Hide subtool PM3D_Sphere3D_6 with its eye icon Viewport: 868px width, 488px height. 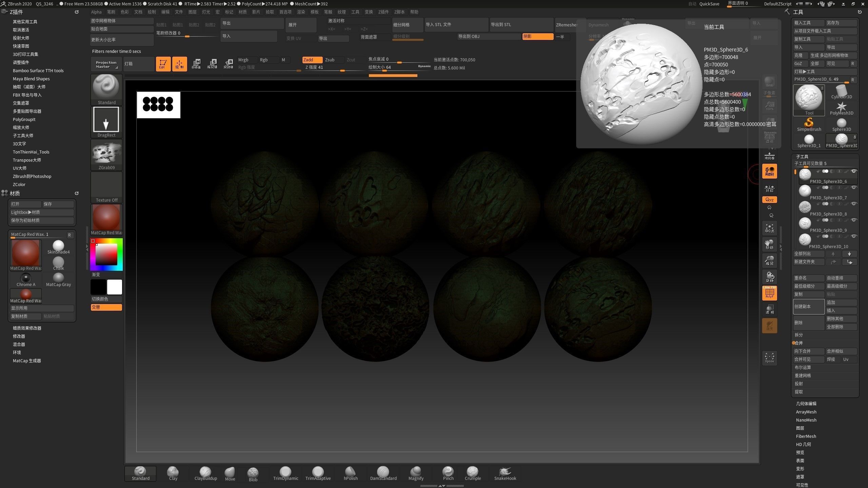(x=854, y=171)
